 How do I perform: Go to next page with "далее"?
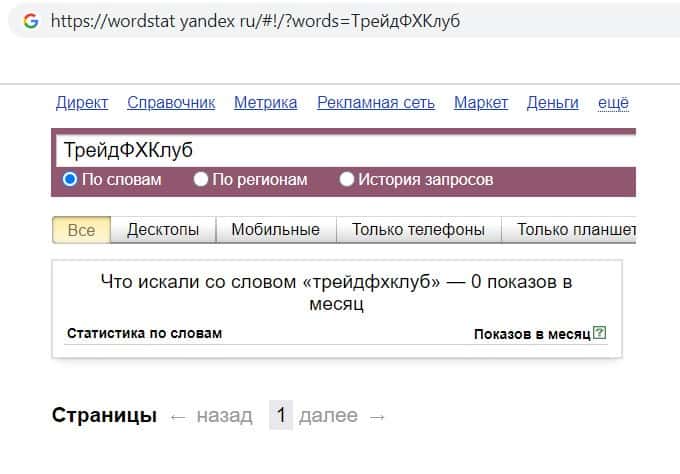[328, 416]
